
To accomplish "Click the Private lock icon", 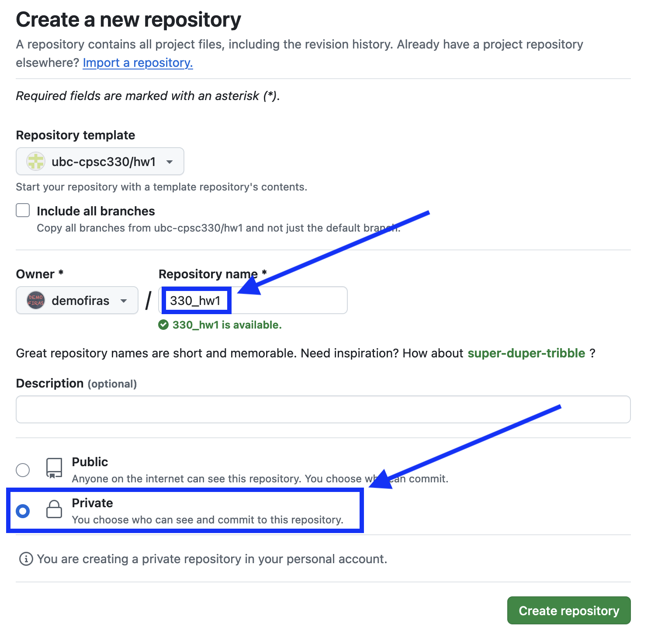I will [54, 509].
